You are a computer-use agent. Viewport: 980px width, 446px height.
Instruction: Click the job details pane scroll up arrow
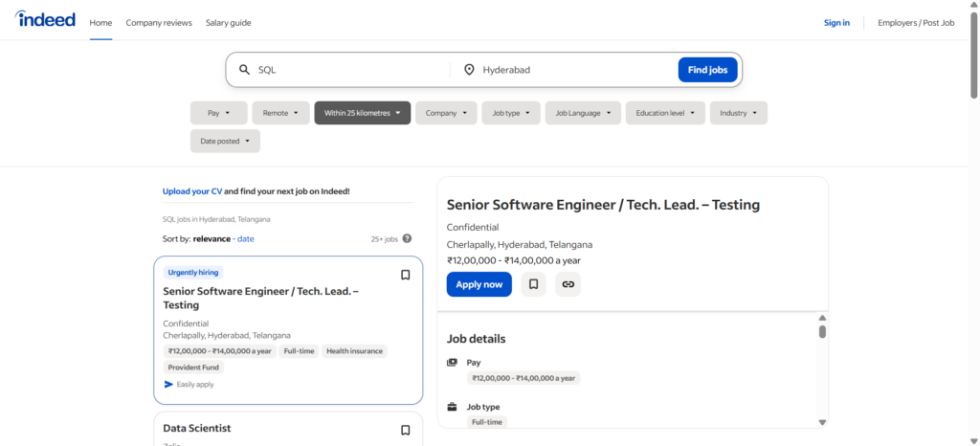point(822,318)
